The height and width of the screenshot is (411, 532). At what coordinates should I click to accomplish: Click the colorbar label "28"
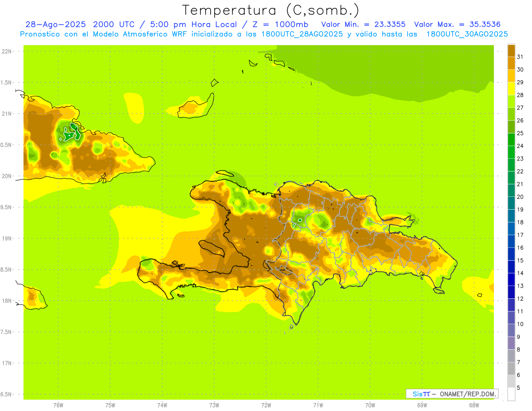click(520, 95)
